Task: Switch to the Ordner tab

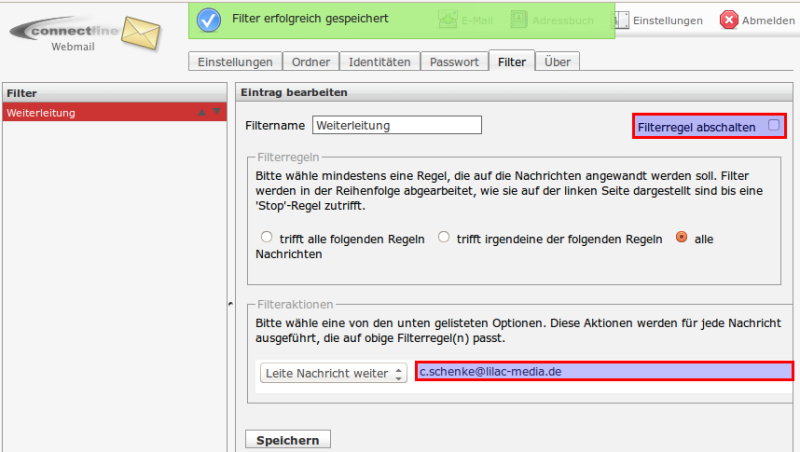Action: coord(310,62)
